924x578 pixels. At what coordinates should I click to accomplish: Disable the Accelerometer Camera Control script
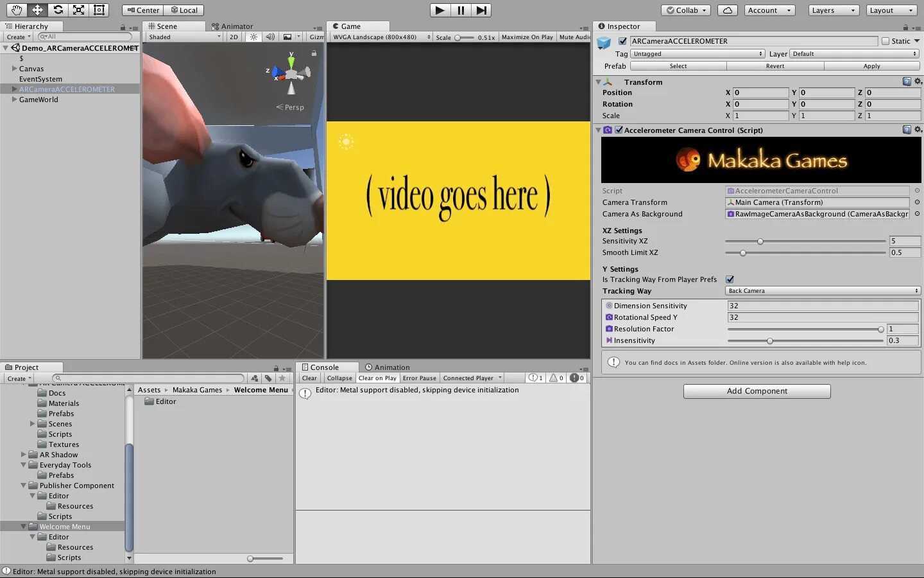(x=619, y=130)
